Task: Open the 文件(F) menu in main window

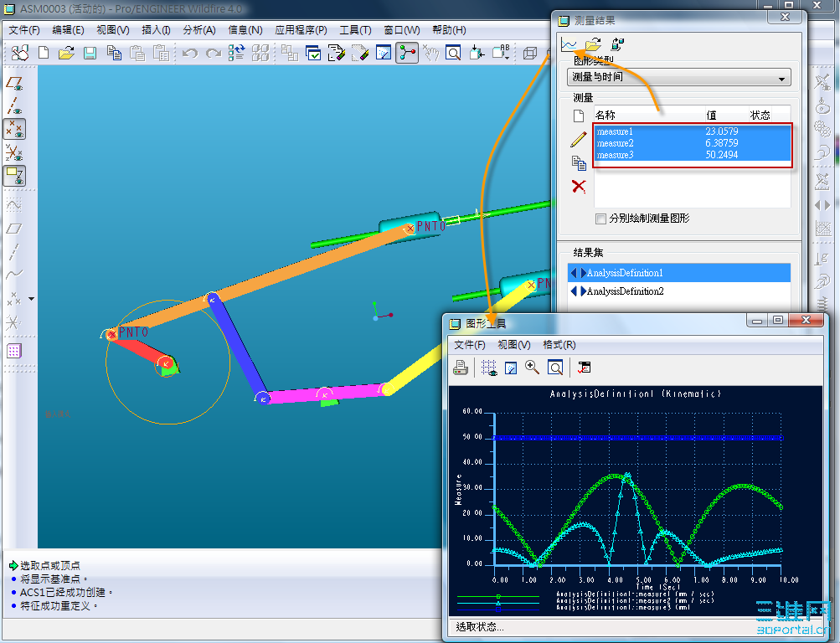Action: click(24, 30)
